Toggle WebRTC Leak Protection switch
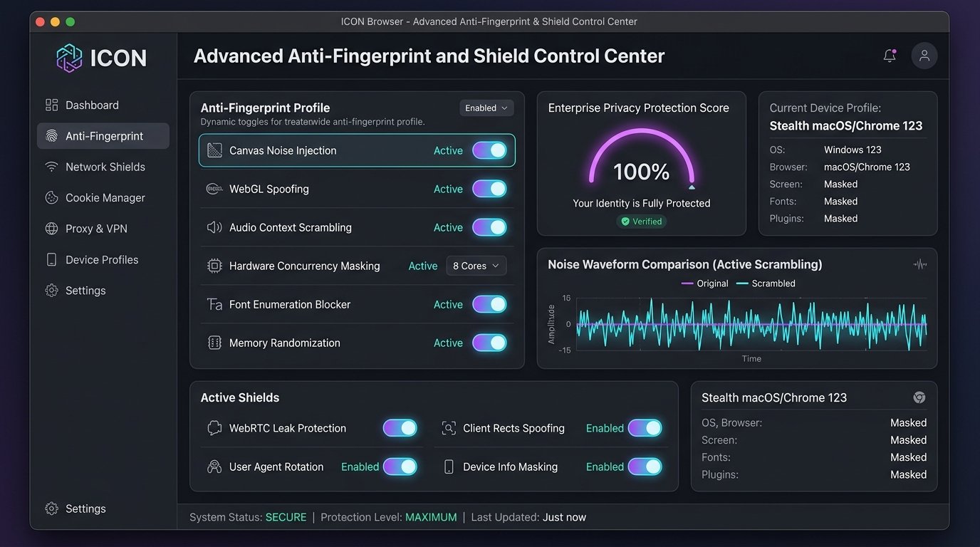This screenshot has height=547, width=980. click(x=400, y=428)
